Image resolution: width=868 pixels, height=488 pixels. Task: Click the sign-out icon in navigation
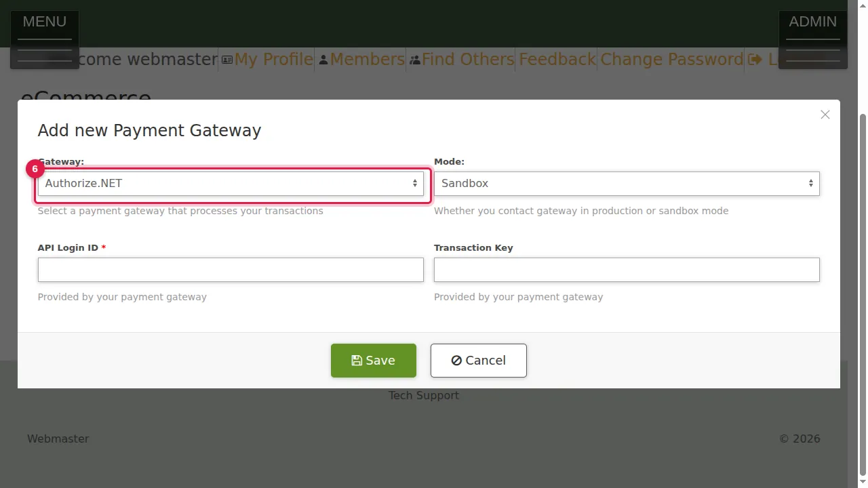(755, 60)
